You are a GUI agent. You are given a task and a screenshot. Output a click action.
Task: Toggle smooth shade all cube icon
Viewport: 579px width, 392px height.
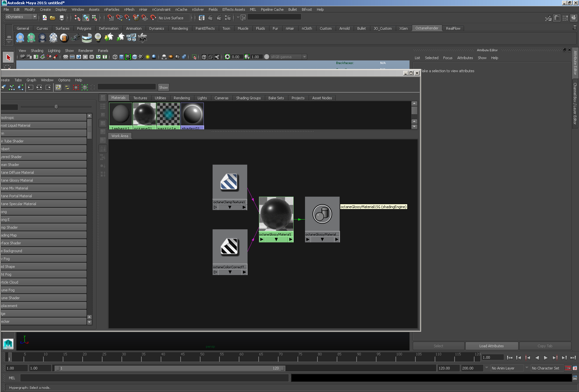[121, 57]
